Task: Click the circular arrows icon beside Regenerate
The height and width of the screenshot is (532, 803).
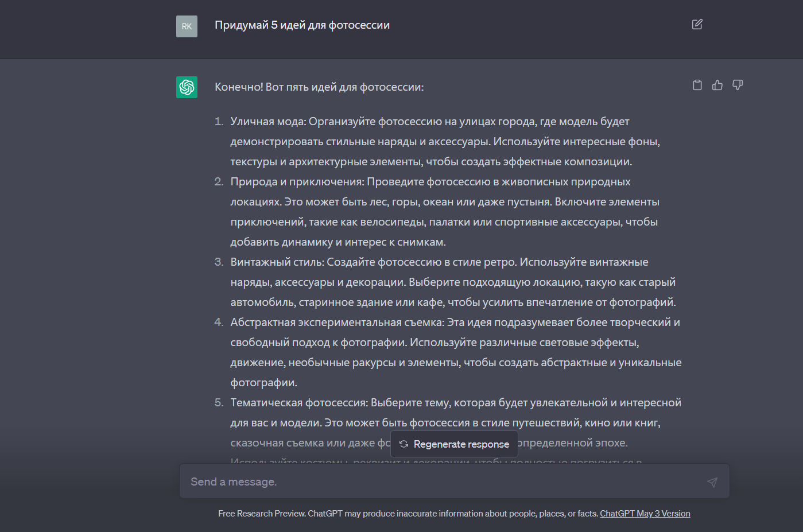Action: (404, 444)
